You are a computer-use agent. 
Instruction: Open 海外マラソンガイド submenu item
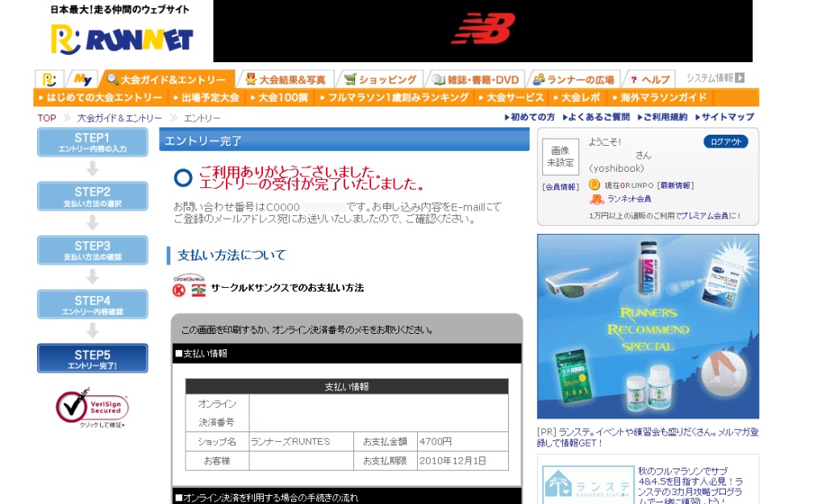tap(660, 98)
